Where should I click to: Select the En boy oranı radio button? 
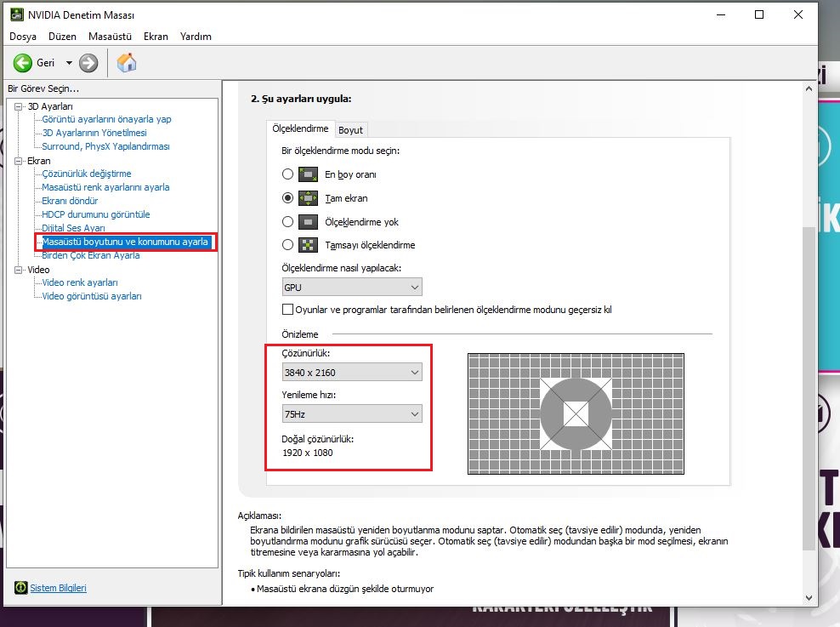[287, 174]
